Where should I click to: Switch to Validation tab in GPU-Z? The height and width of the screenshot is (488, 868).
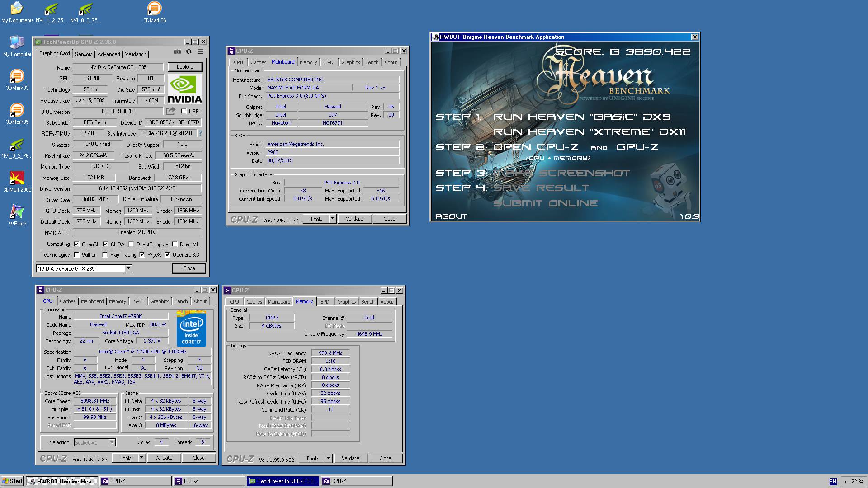136,54
